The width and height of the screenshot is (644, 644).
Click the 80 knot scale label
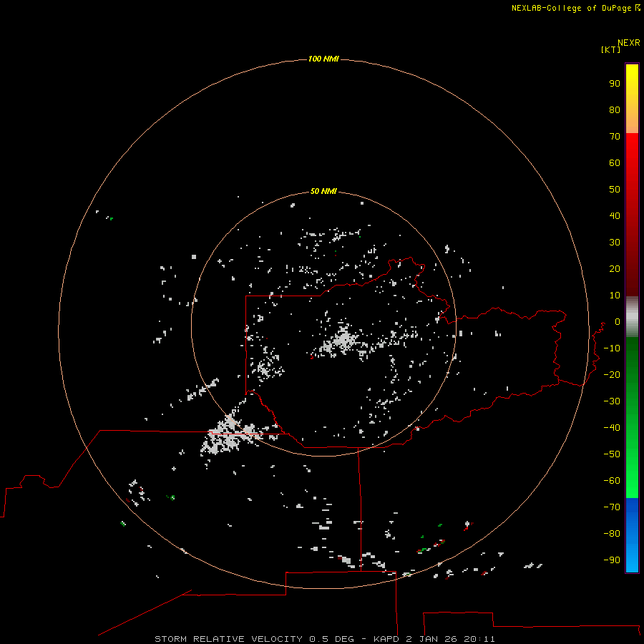[615, 109]
